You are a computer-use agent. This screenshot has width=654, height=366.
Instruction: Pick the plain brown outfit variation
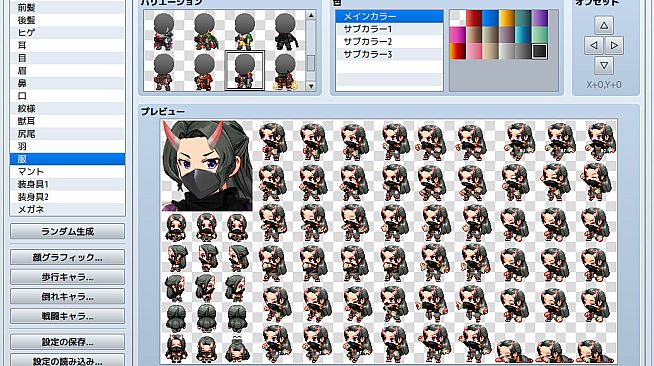coord(164,71)
